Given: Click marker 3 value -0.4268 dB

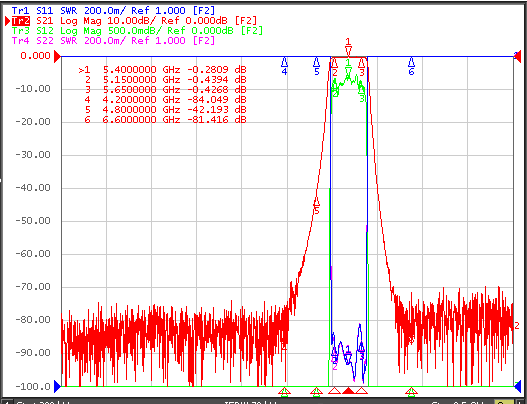Looking at the screenshot, I should 217,89.
